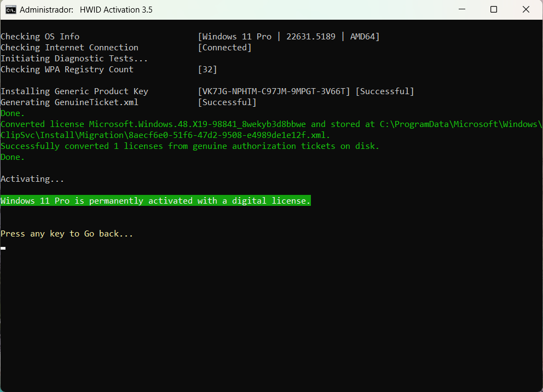Click 'Initiating Diagnostic Tests...' line

click(x=74, y=59)
